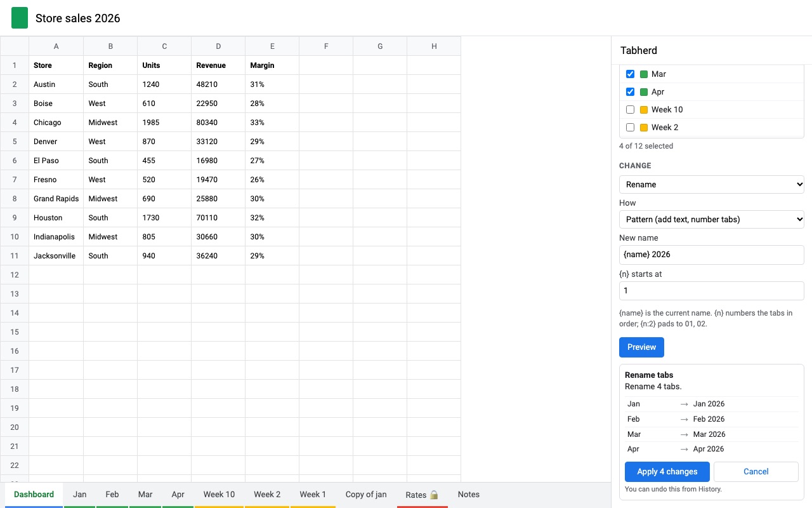The height and width of the screenshot is (508, 812).
Task: Switch to the Dashboard sheet tab
Action: 34,495
